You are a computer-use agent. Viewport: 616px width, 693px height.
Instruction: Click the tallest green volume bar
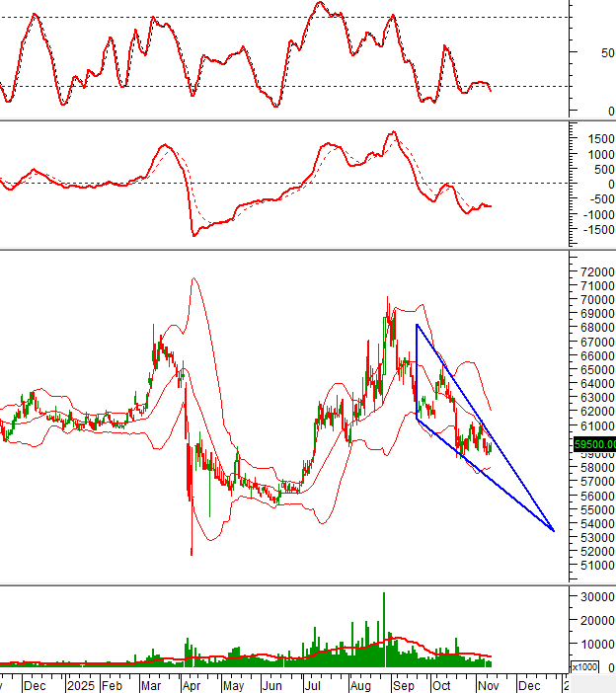pos(384,629)
